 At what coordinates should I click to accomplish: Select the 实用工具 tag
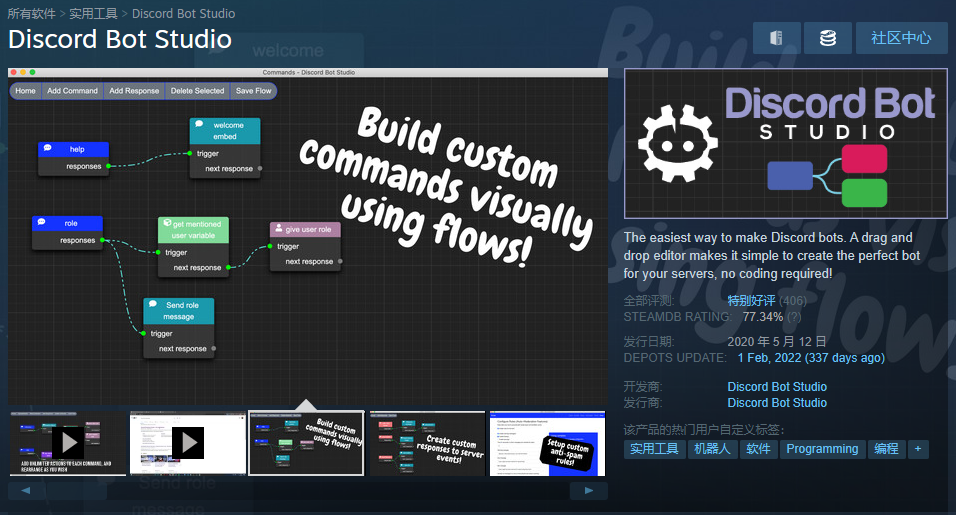point(654,449)
